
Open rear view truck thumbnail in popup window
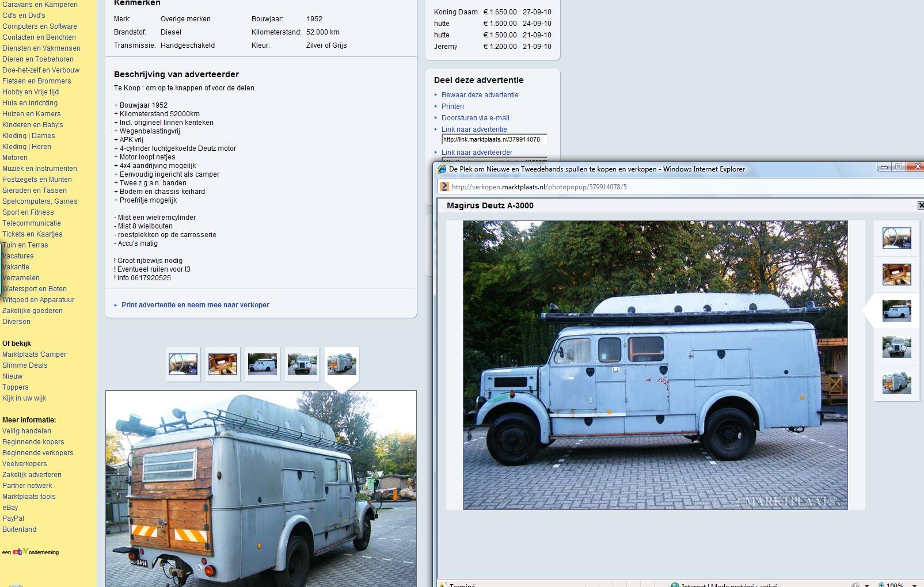point(896,383)
